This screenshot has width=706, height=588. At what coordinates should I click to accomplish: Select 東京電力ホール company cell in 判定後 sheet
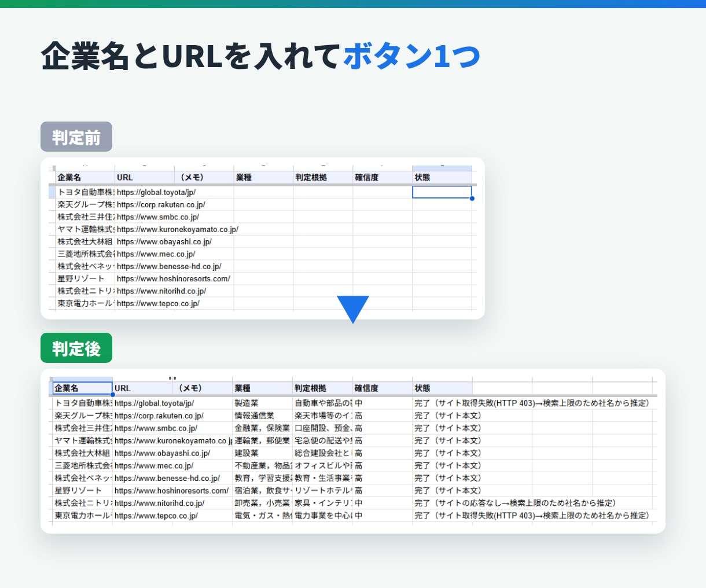point(83,515)
